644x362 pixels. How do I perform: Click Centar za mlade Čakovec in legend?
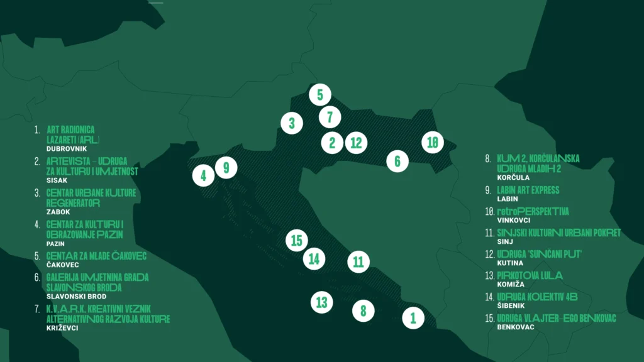pos(96,256)
